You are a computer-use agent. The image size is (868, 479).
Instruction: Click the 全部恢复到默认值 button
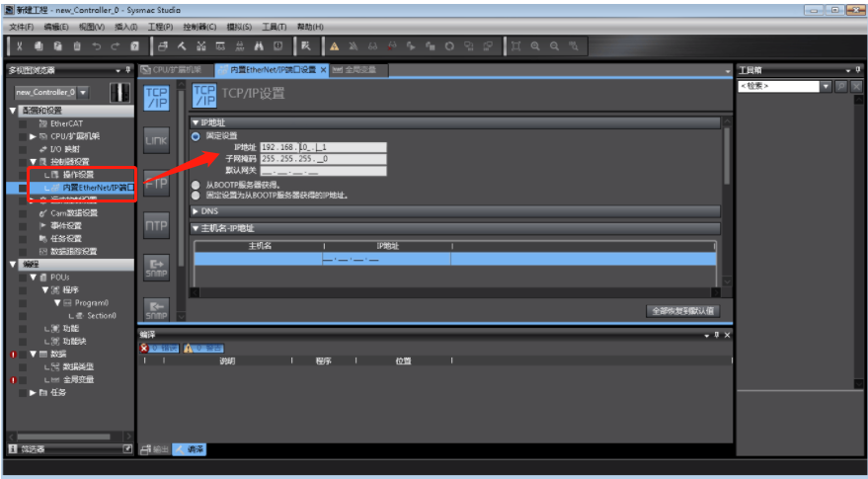click(681, 311)
